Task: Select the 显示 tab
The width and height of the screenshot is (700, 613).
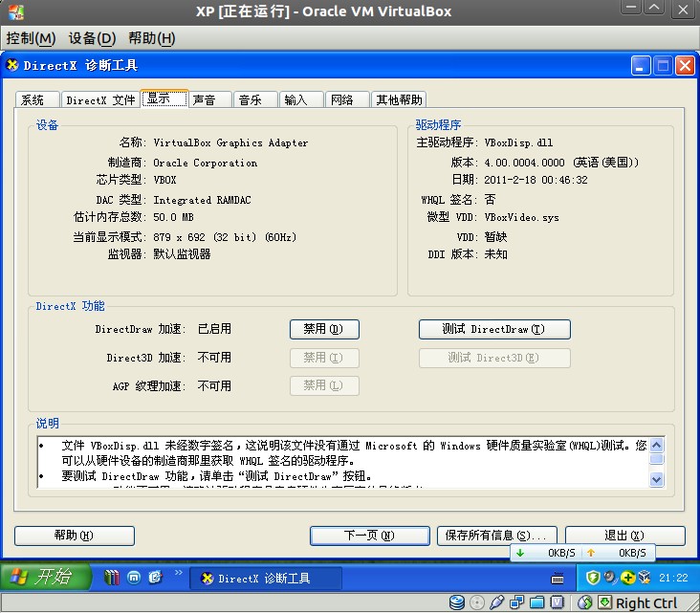Action: [164, 99]
